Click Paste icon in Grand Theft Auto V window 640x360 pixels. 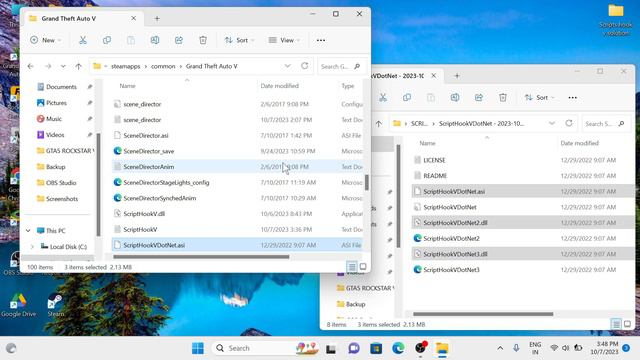(131, 40)
